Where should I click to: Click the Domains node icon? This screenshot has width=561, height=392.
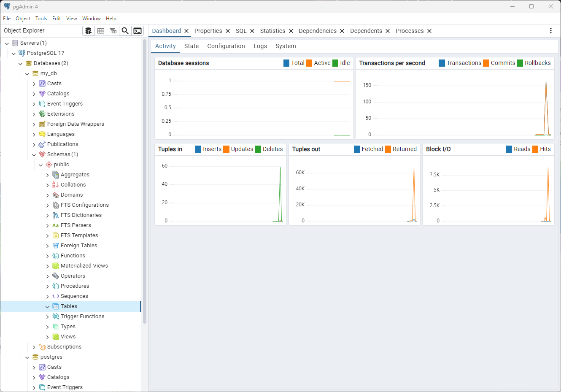coord(56,195)
